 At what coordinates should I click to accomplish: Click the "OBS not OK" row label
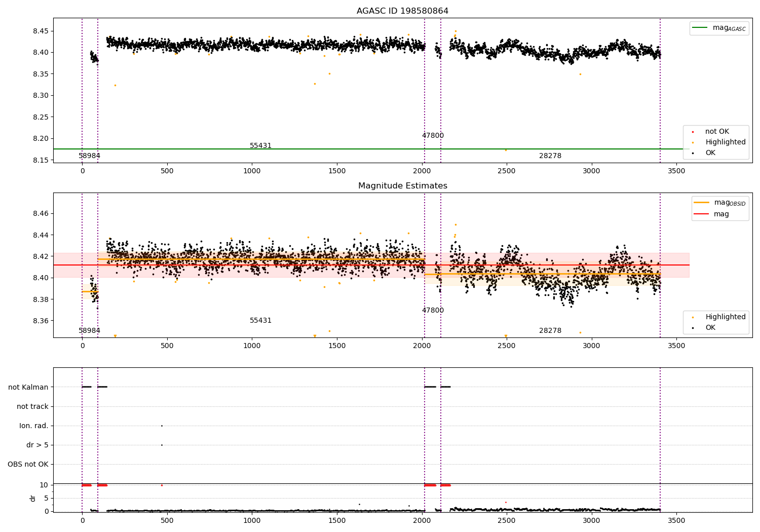click(x=28, y=464)
